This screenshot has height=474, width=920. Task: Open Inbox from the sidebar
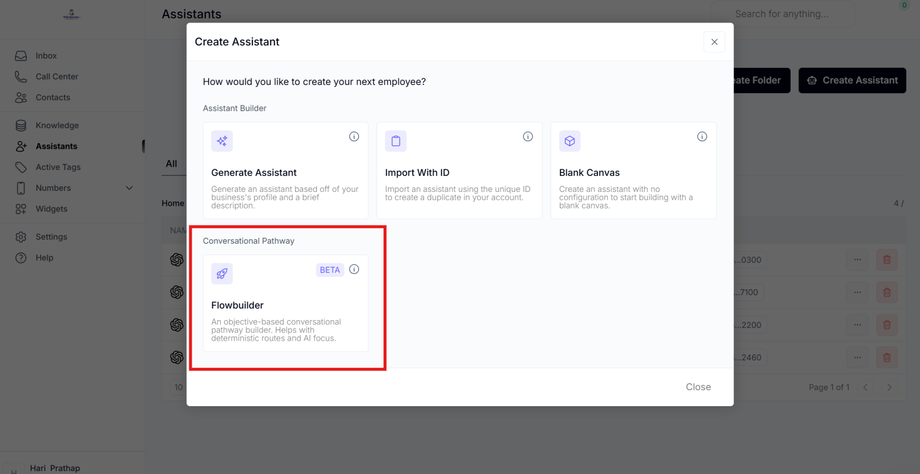point(46,56)
